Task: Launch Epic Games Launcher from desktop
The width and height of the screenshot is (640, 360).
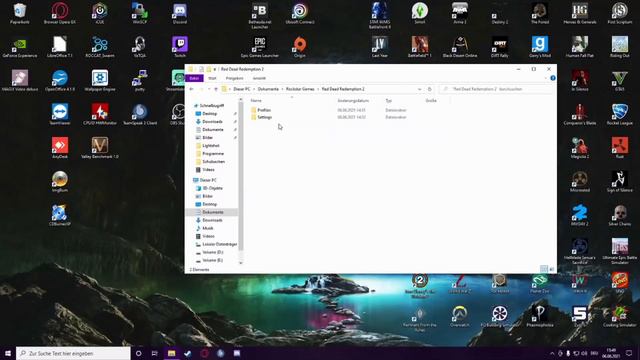Action: coord(260,47)
